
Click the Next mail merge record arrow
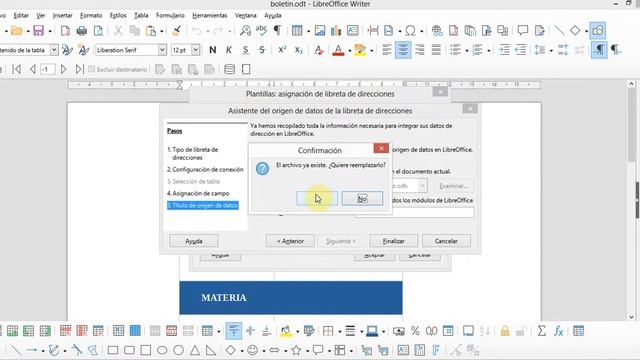pyautogui.click(x=64, y=69)
